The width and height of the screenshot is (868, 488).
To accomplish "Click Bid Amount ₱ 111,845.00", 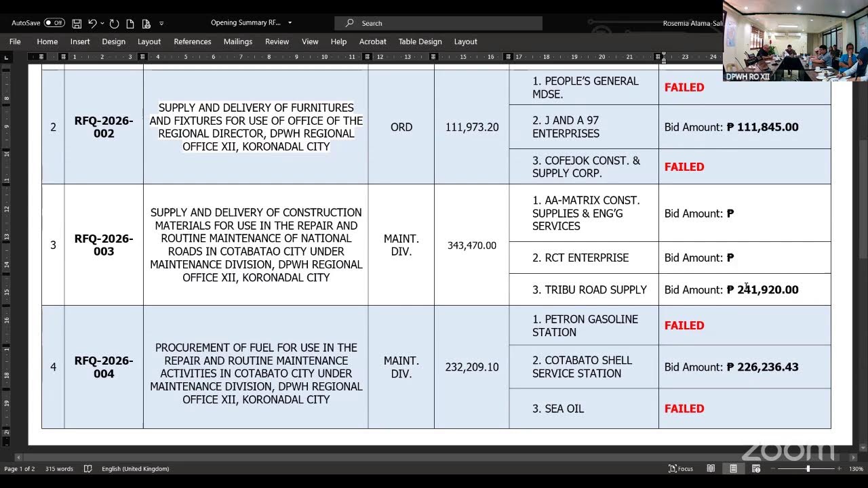I will tap(731, 127).
